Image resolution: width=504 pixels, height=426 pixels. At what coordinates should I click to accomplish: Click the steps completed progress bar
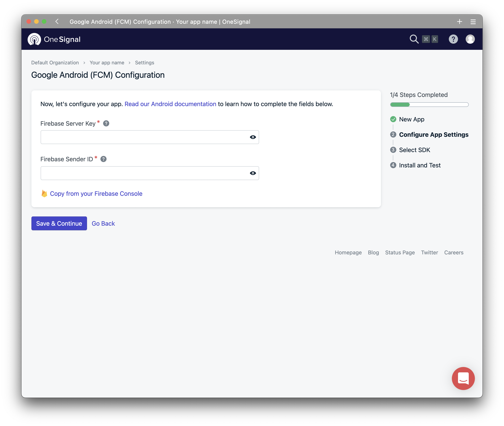429,105
